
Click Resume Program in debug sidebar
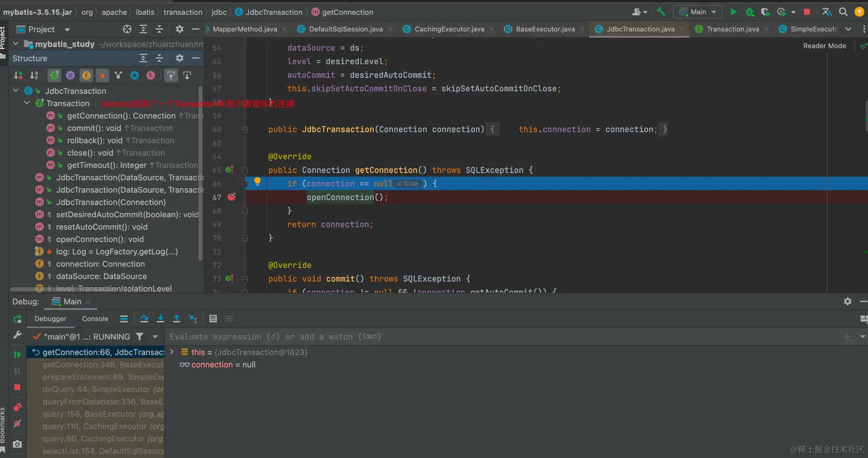point(18,355)
